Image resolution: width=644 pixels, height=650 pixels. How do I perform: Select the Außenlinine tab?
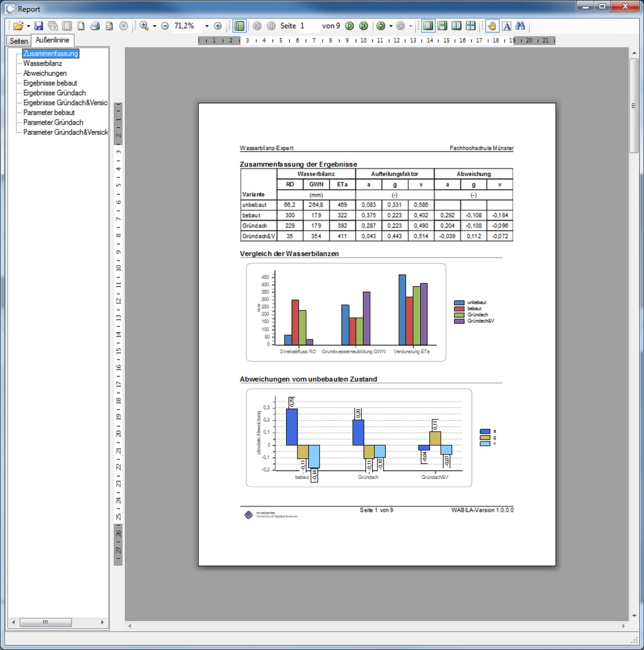52,40
